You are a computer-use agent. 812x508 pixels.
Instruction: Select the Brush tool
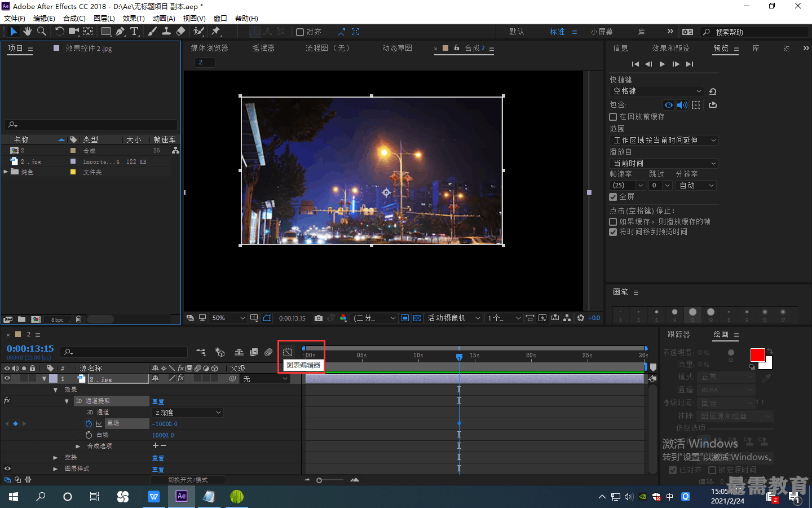[152, 32]
